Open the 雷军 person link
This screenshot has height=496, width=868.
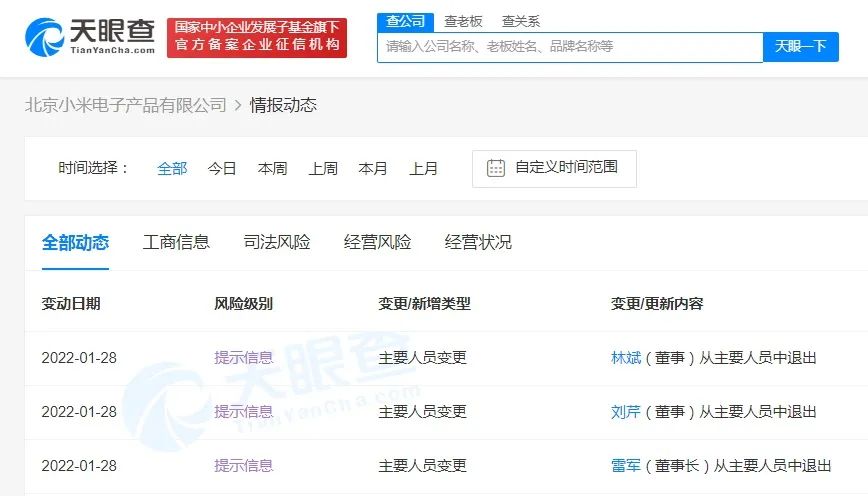(626, 466)
